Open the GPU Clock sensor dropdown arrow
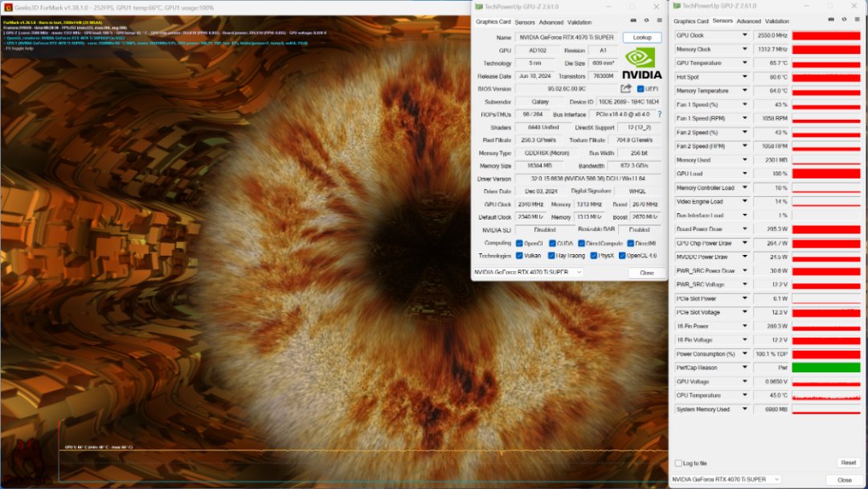The image size is (868, 489). coord(744,35)
